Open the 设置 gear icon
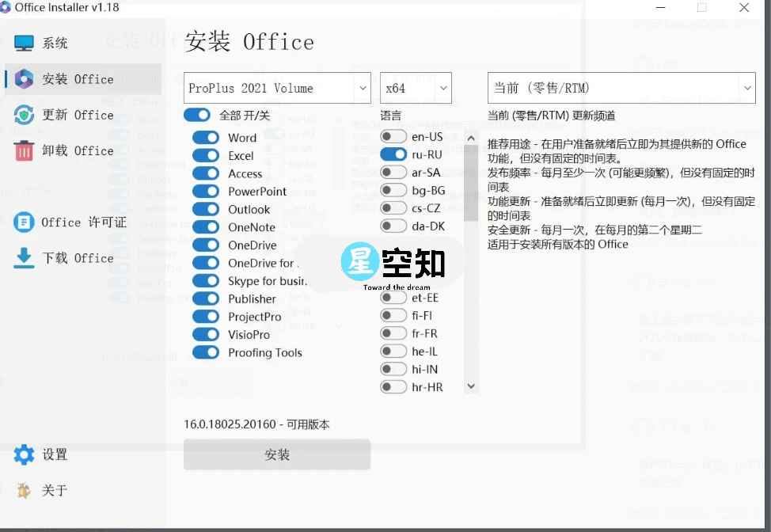Screen dimensions: 771x532 click(24, 454)
